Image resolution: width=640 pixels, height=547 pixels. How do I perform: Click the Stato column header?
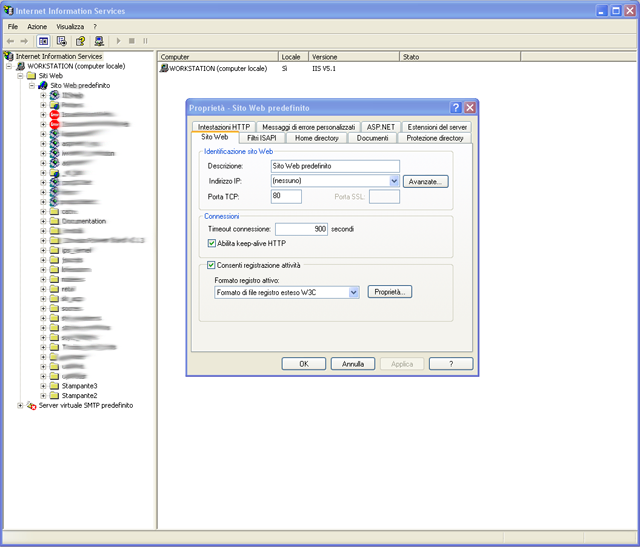[460, 57]
